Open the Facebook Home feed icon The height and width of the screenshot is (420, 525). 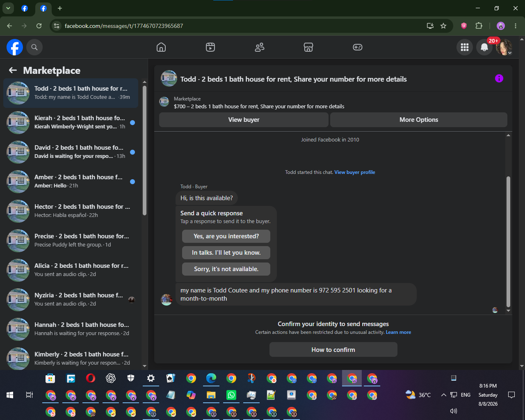tap(161, 47)
